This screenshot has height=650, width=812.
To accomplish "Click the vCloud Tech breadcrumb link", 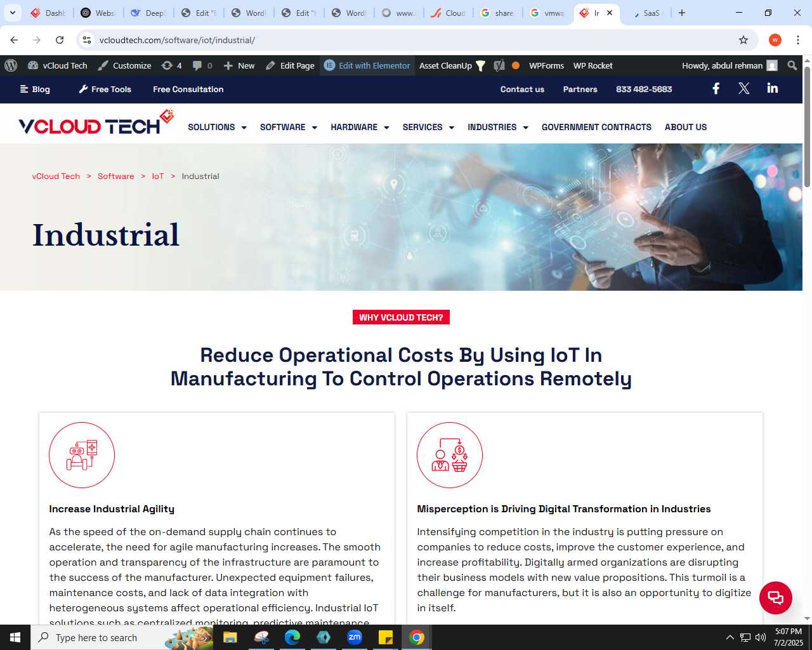I will 56,176.
